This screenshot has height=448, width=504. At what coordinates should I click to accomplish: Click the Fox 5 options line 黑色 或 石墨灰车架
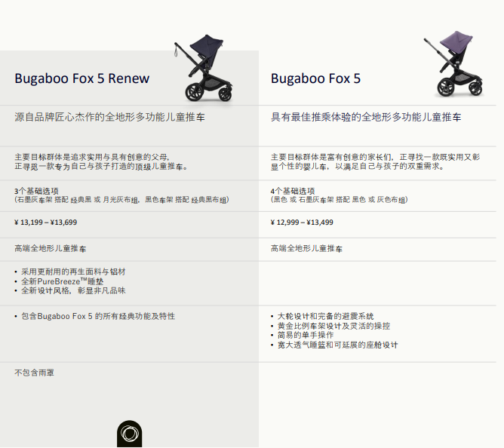coord(339,200)
